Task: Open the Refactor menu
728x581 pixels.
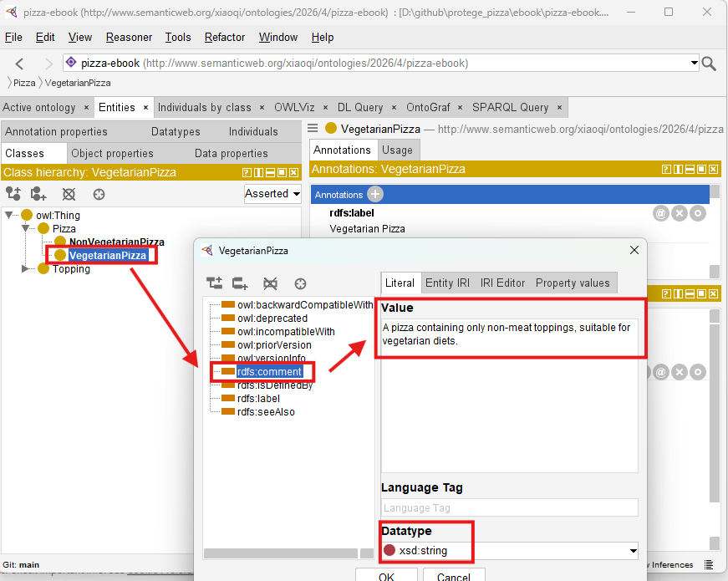Action: pos(225,37)
